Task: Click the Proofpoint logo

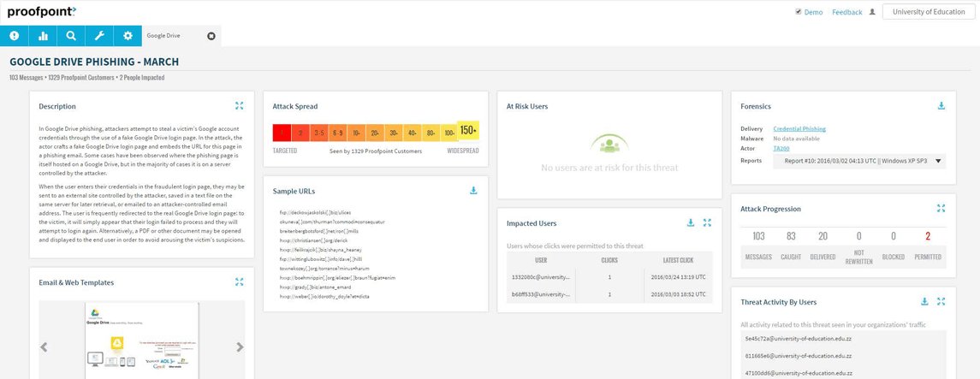Action: point(42,11)
